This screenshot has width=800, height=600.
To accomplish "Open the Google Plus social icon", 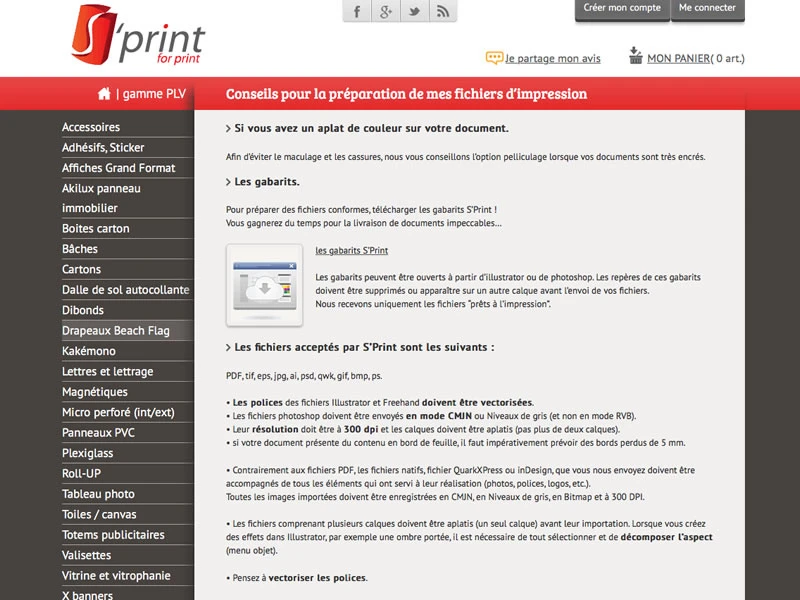I will [386, 11].
